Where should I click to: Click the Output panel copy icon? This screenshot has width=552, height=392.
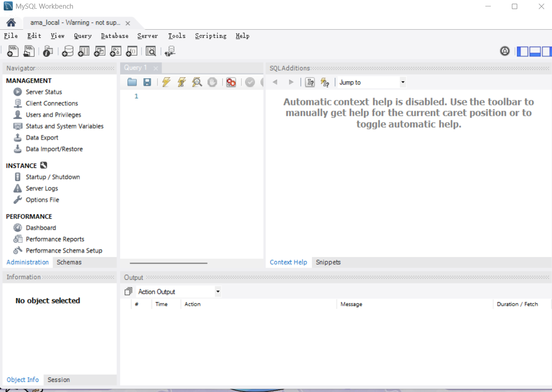[128, 292]
